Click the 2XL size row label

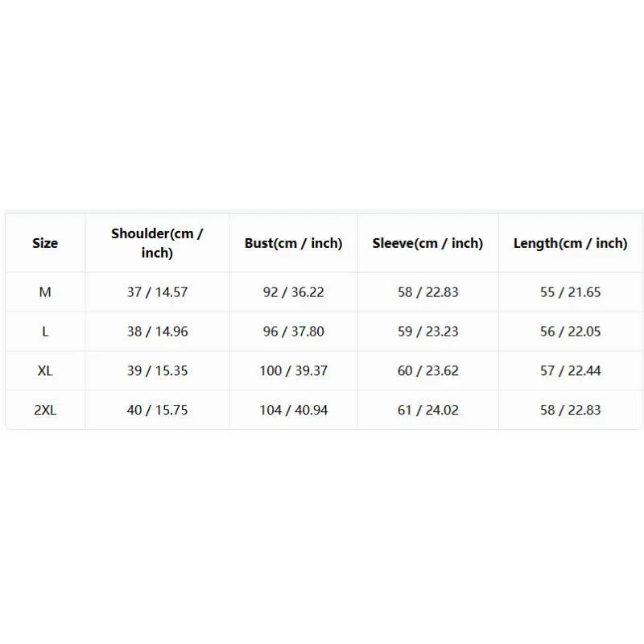click(45, 410)
